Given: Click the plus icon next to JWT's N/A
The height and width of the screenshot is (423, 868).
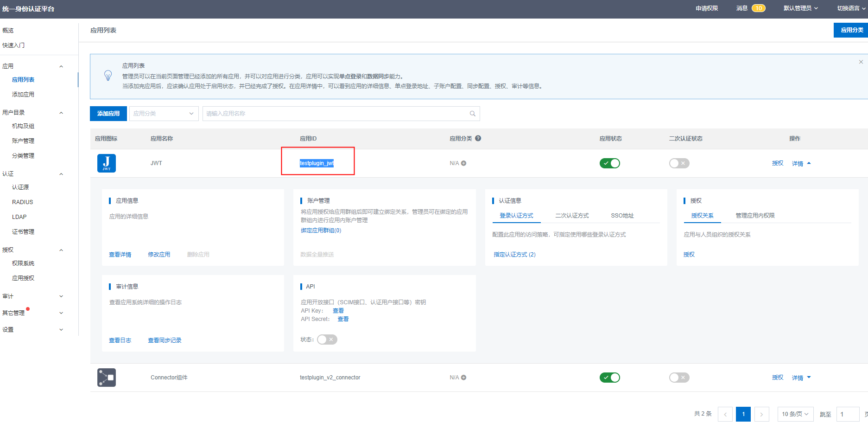Looking at the screenshot, I should (x=463, y=163).
